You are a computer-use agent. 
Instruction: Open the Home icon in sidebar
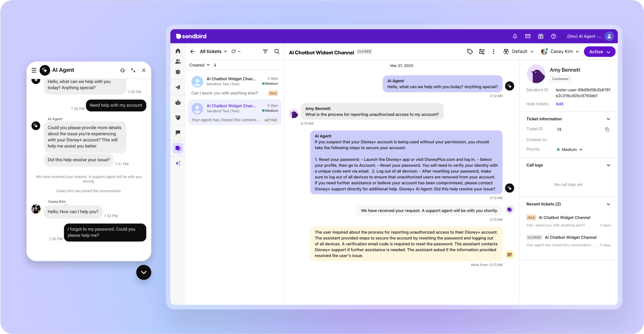[178, 51]
